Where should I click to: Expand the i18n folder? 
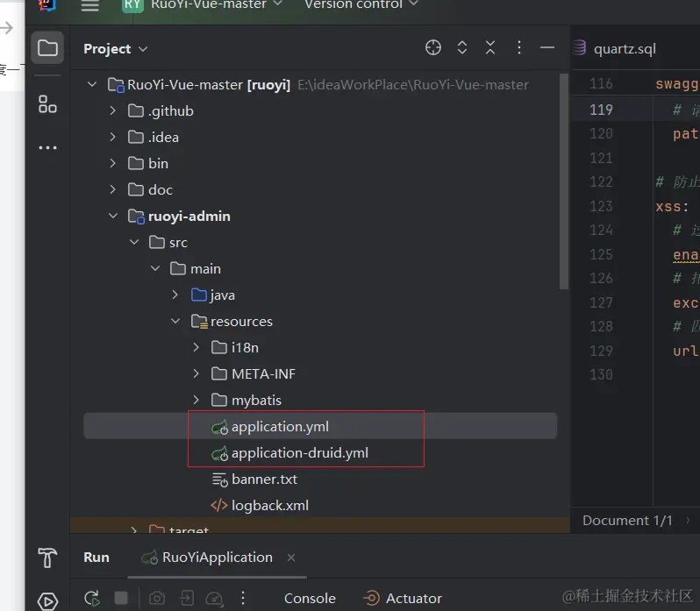(196, 347)
